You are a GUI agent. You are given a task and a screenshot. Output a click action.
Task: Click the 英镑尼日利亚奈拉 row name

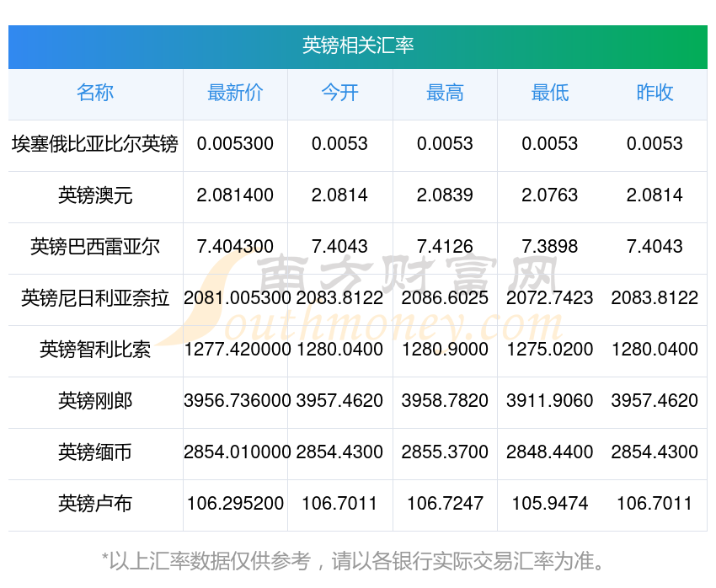[95, 298]
